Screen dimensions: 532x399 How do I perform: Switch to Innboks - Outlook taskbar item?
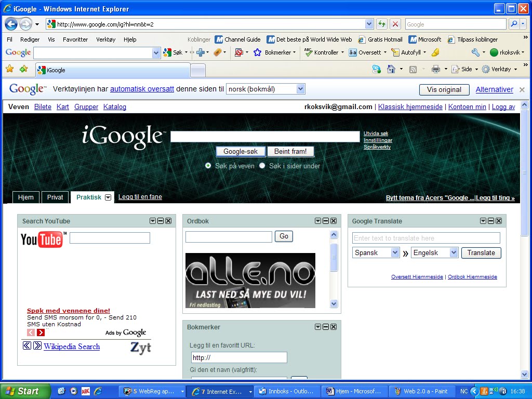click(x=287, y=391)
